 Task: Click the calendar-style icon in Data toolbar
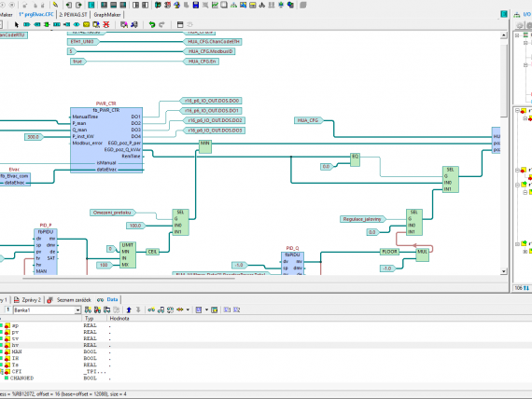point(214,310)
